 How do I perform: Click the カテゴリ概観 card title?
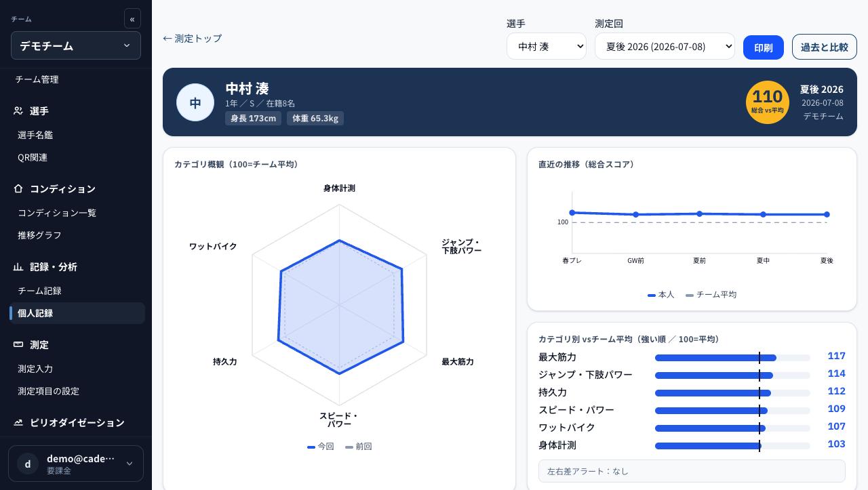[x=238, y=165]
